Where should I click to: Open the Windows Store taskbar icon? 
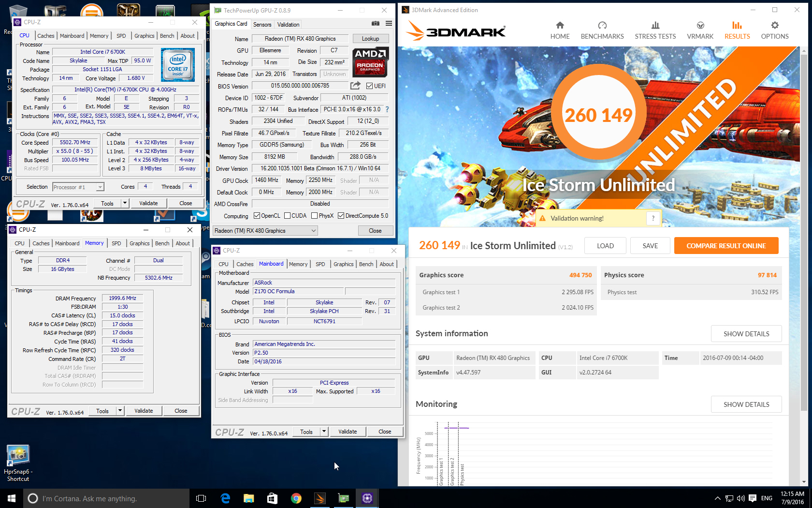[x=272, y=498]
